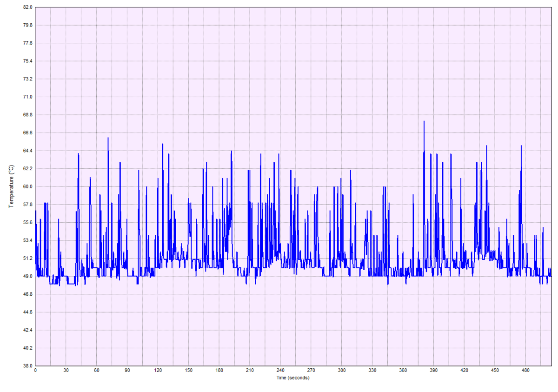Screen dimensions: 558x392
Task: Click the 0 seconds tick label
Action: [x=35, y=371]
